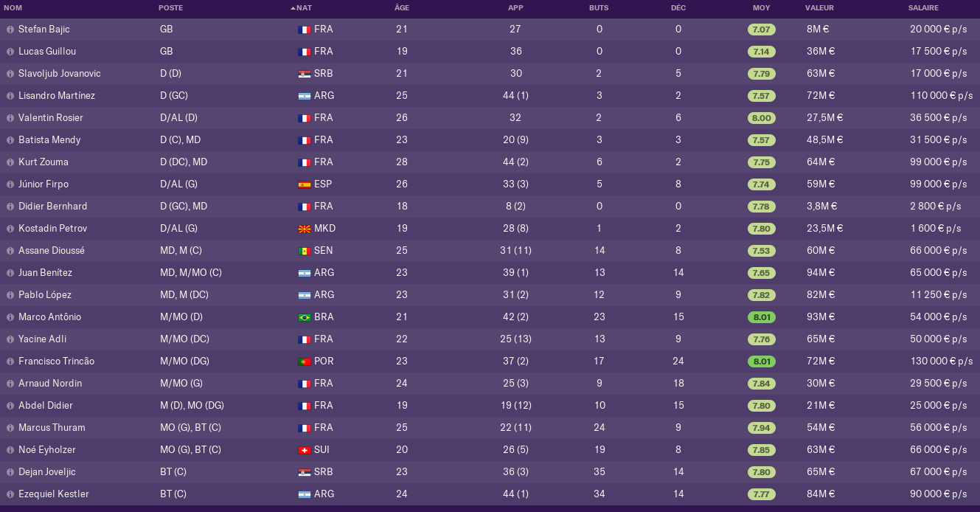Sort list by BUTS column header
The image size is (980, 512).
pyautogui.click(x=599, y=8)
